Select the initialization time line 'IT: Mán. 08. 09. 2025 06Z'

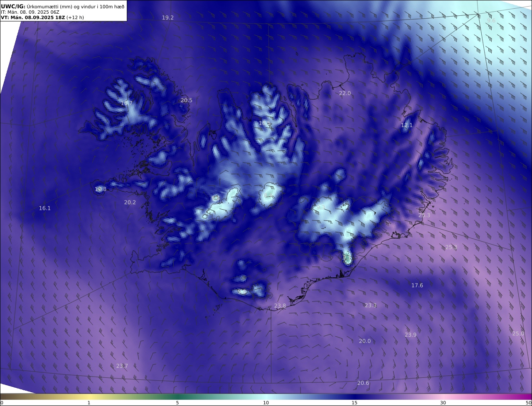click(x=30, y=12)
